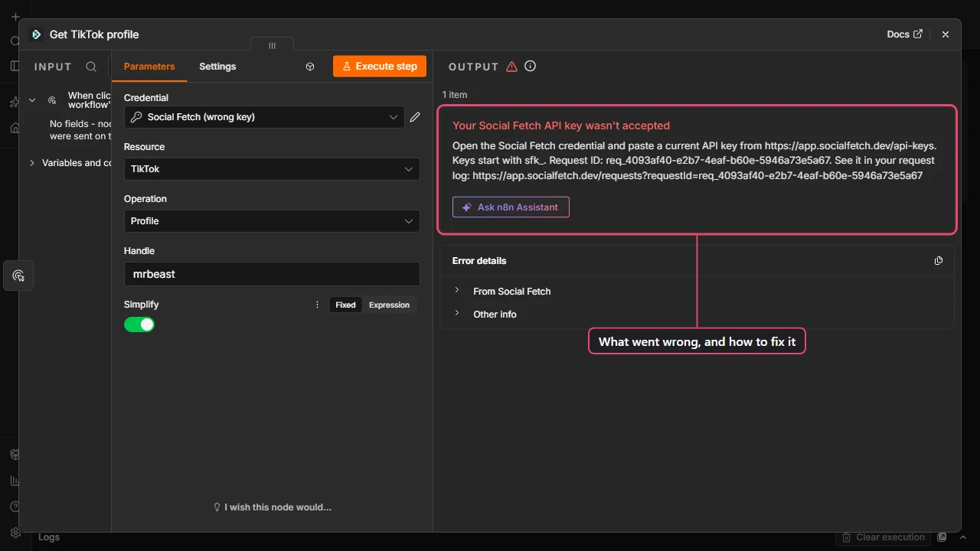Viewport: 980px width, 551px height.
Task: Click the '1 item' output count text
Action: [455, 95]
